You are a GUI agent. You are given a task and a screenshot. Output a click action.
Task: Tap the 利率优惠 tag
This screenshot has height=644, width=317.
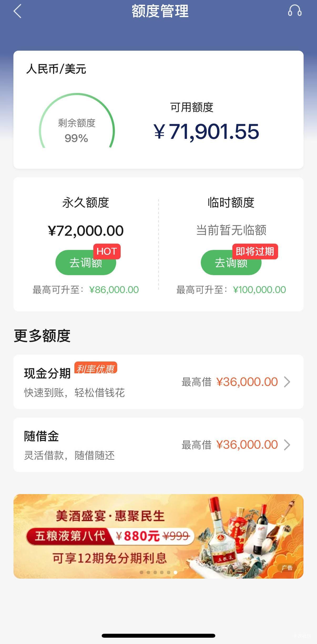pos(96,368)
